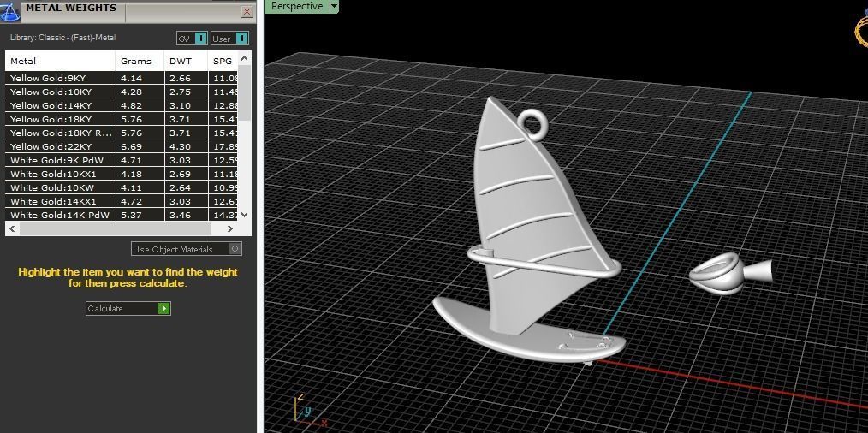Click the Perspective viewport label
The height and width of the screenshot is (433, 868).
click(x=297, y=6)
